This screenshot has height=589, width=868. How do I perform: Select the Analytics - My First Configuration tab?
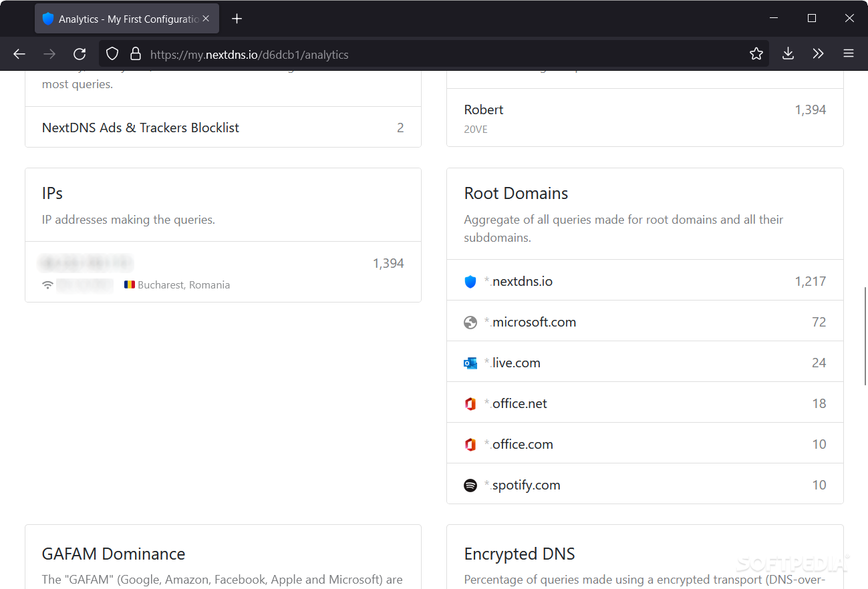pos(127,19)
